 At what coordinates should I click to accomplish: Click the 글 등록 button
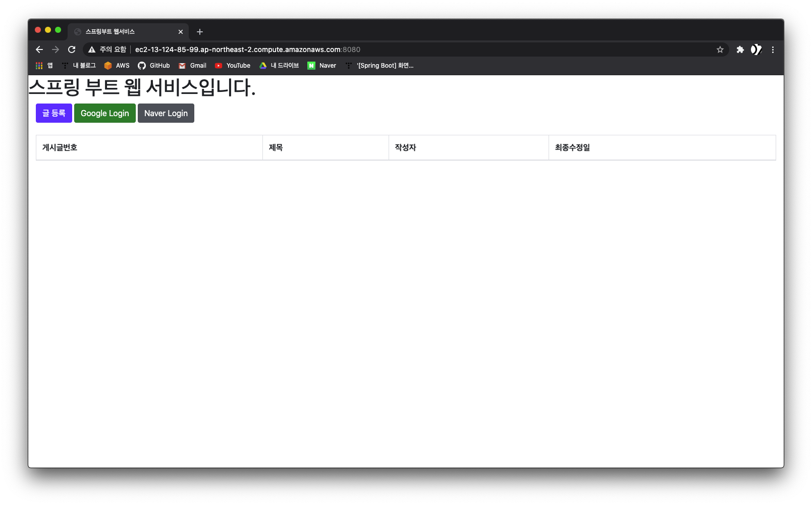click(54, 113)
